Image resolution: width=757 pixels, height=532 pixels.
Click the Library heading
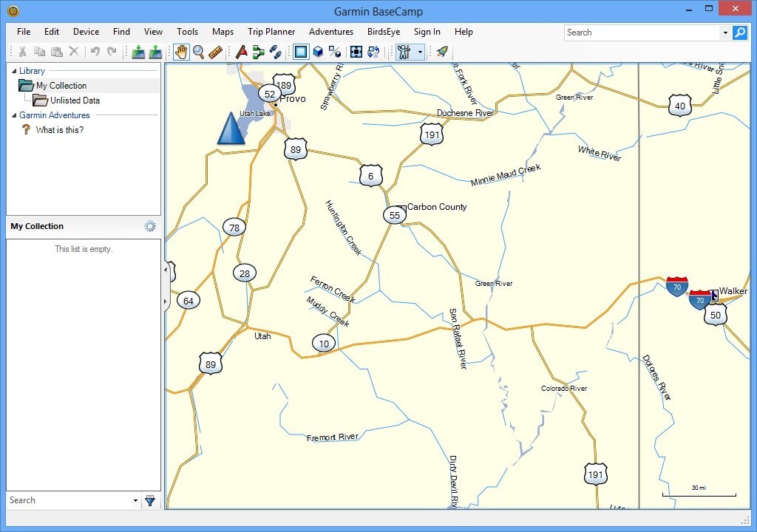[32, 71]
